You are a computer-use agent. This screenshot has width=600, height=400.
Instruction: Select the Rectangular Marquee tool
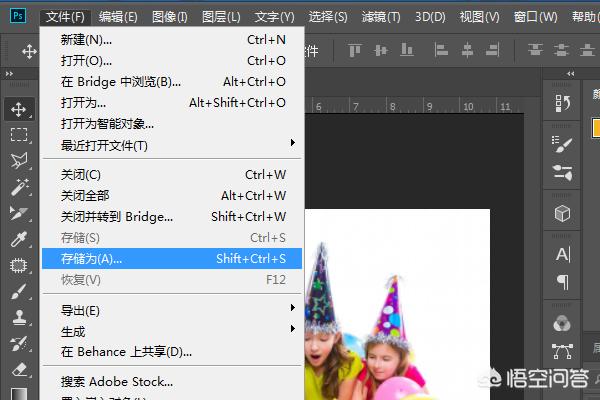pyautogui.click(x=18, y=134)
